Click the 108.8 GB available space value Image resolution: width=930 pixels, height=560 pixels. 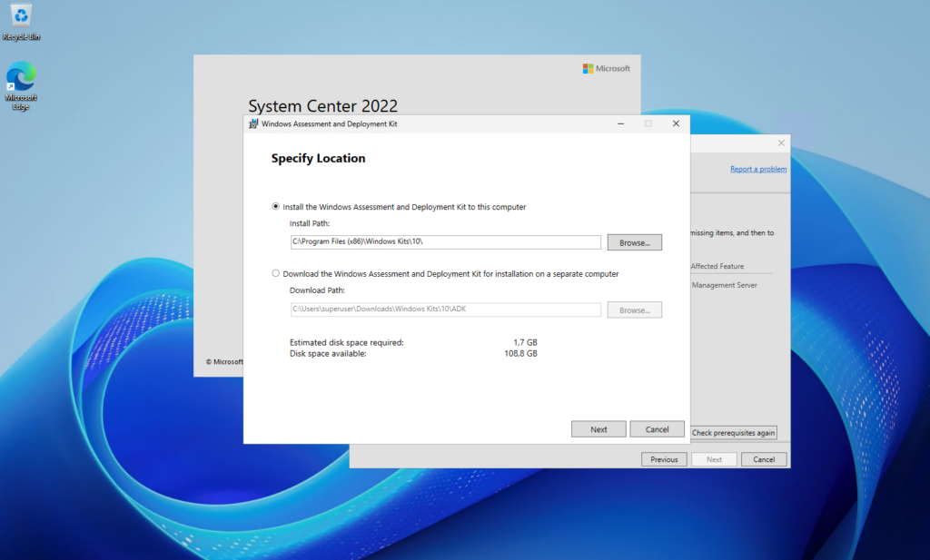[520, 353]
